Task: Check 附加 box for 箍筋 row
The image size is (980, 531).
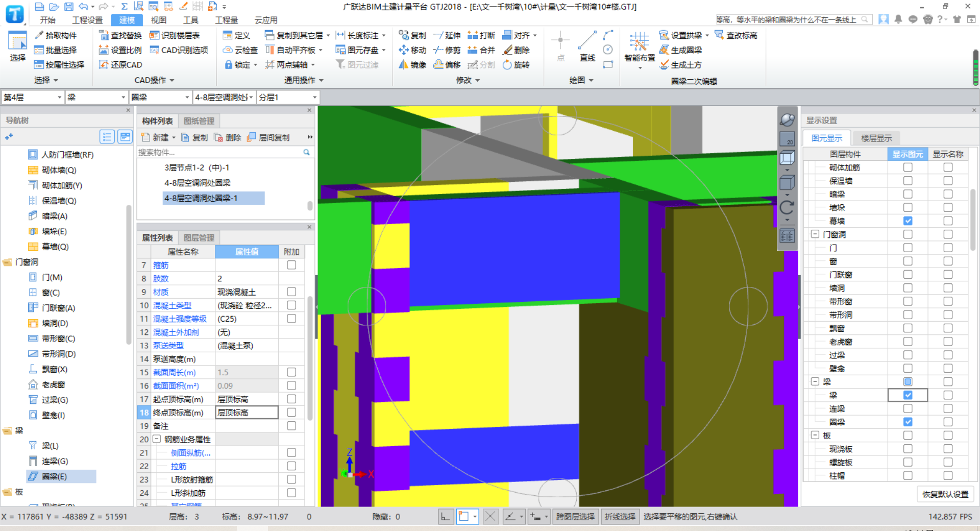Action: point(291,265)
